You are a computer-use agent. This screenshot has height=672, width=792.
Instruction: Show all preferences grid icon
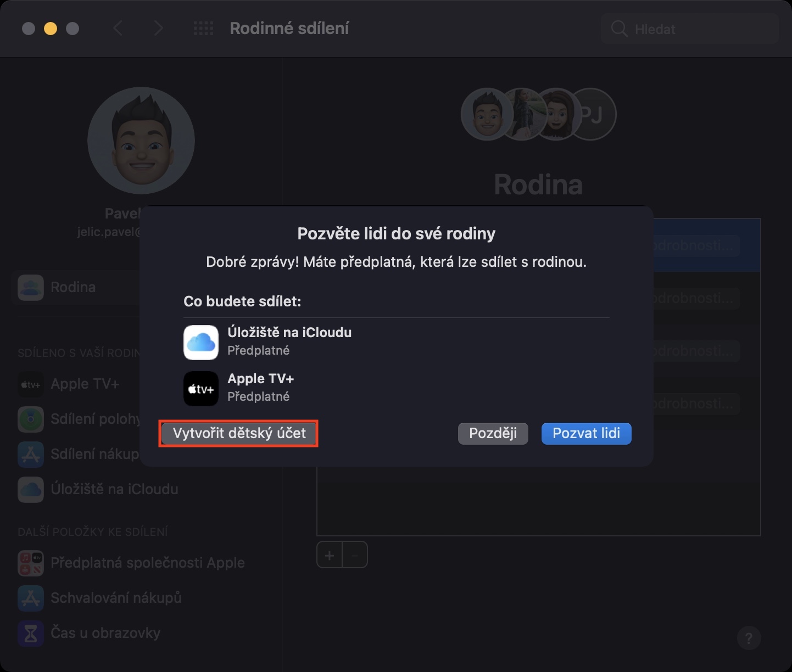pyautogui.click(x=203, y=29)
